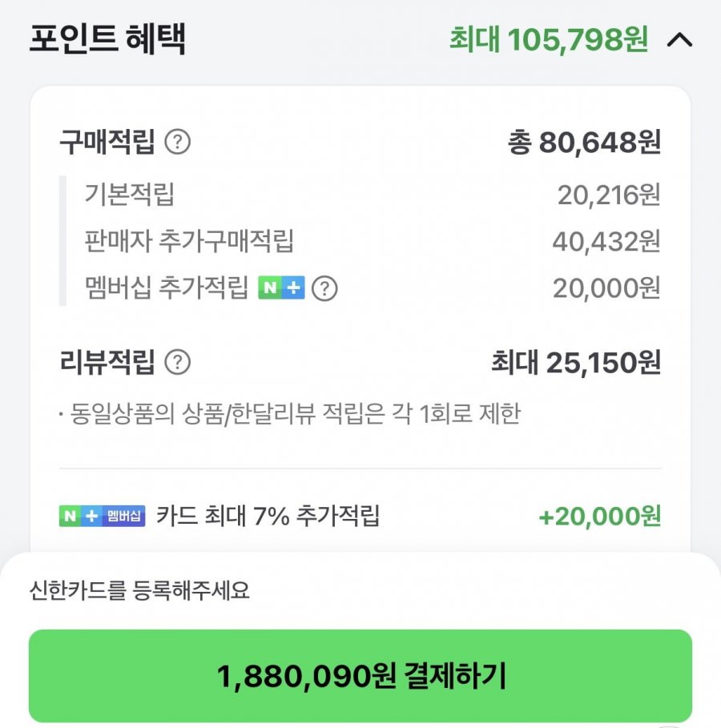Viewport: 721px width, 728px height.
Task: Tap the +20,000원 card bonus amount
Action: point(599,517)
